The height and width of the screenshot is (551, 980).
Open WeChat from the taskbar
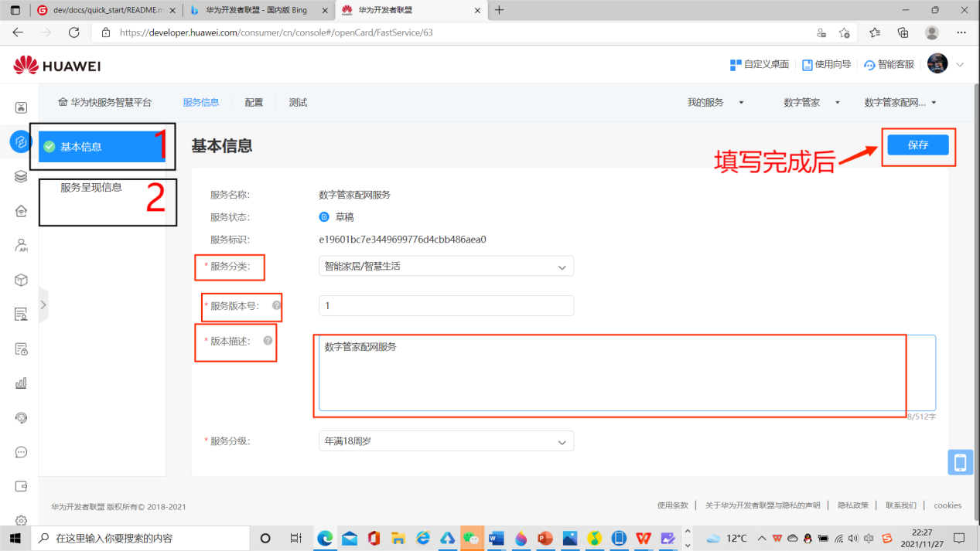[x=471, y=538]
